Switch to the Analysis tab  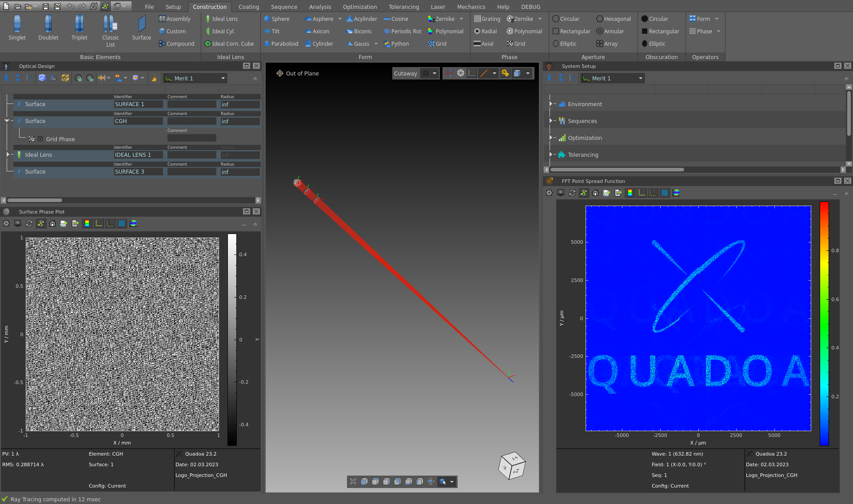(x=320, y=7)
